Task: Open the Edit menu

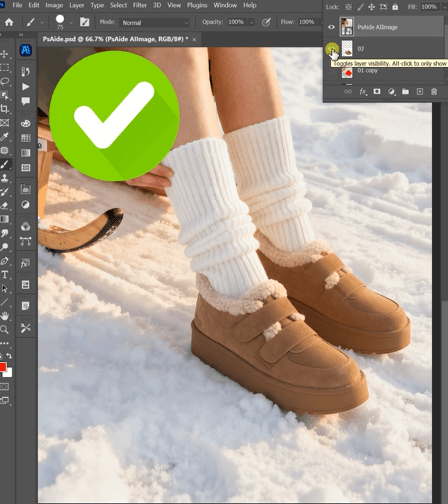Action: [x=34, y=5]
